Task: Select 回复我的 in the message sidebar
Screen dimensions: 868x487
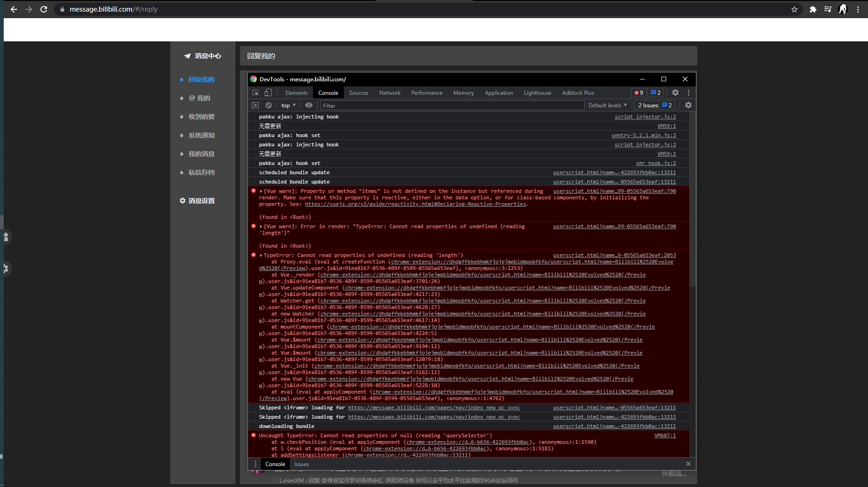Action: click(x=201, y=79)
